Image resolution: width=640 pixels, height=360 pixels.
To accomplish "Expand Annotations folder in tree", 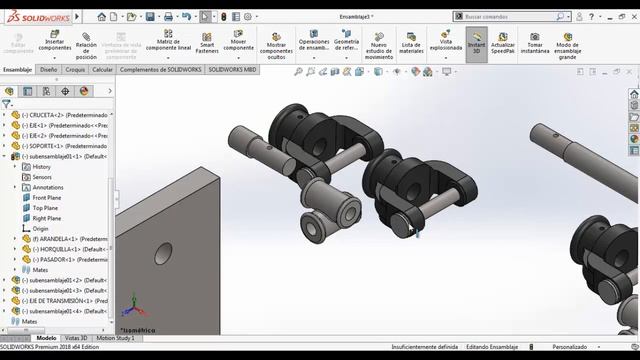I will click(15, 187).
